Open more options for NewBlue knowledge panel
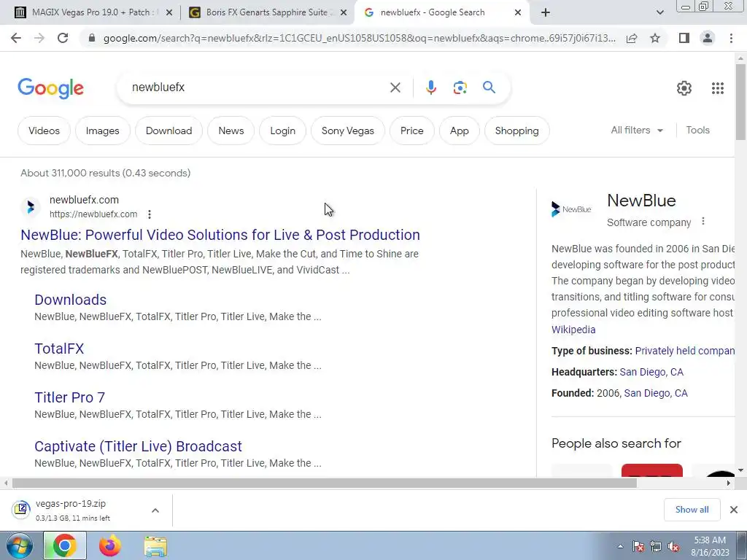The width and height of the screenshot is (747, 560). click(703, 222)
